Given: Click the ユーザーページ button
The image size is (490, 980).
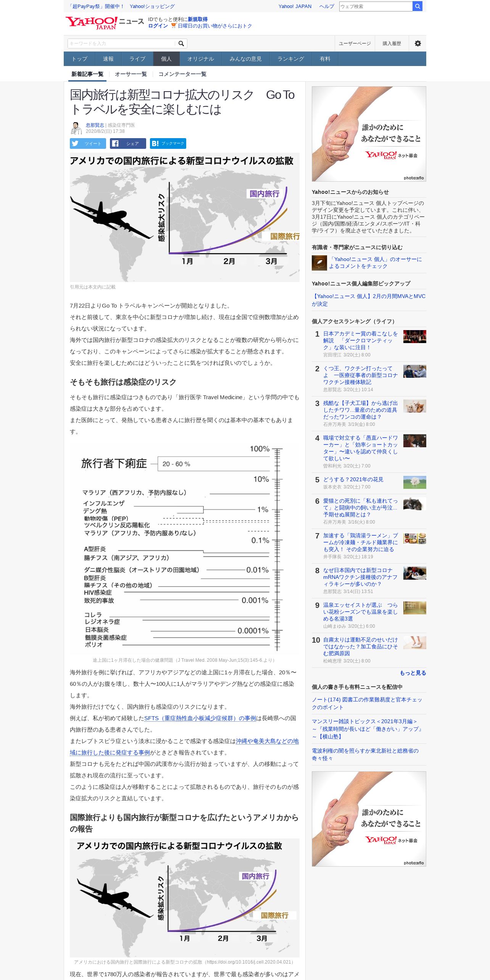Looking at the screenshot, I should [x=355, y=44].
